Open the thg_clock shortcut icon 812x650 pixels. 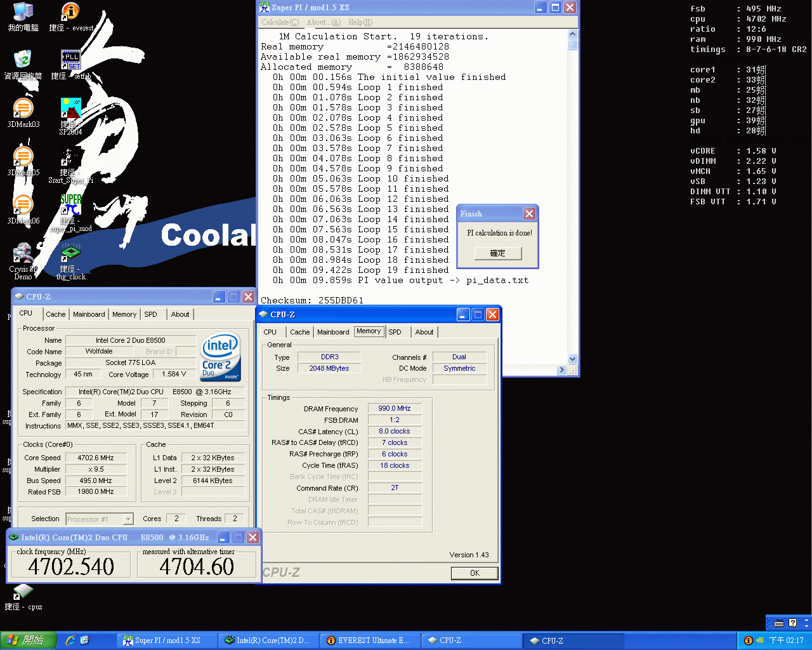(70, 253)
